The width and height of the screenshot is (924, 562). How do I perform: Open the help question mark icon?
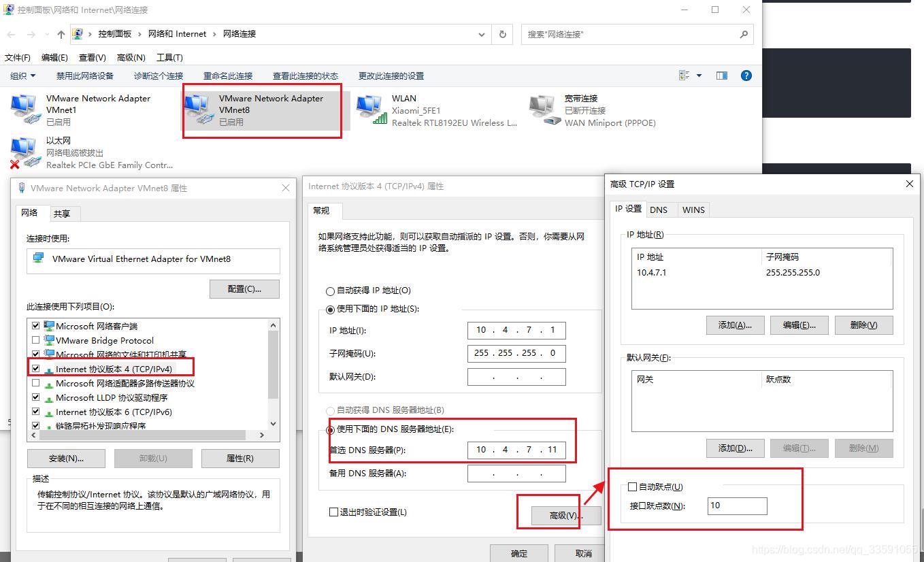pos(746,76)
